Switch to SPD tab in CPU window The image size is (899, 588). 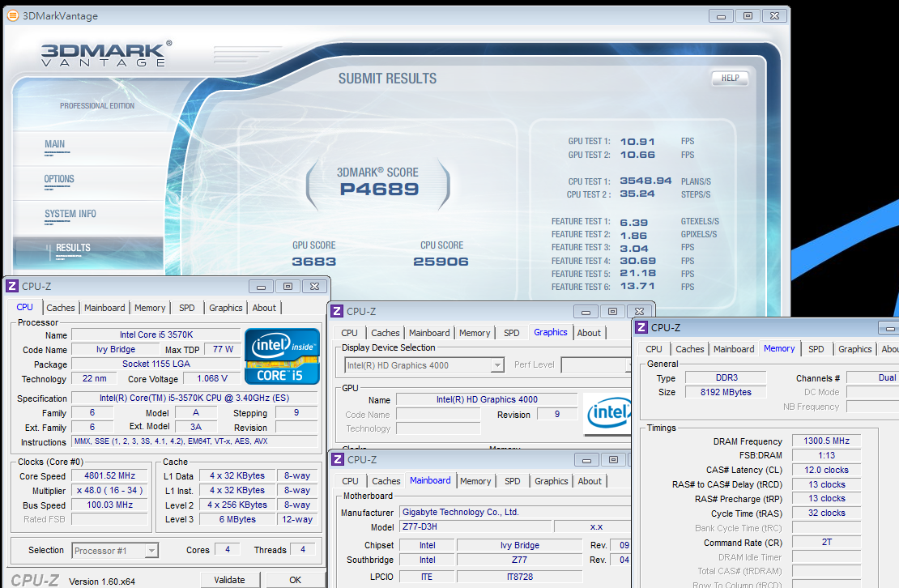[x=187, y=308]
